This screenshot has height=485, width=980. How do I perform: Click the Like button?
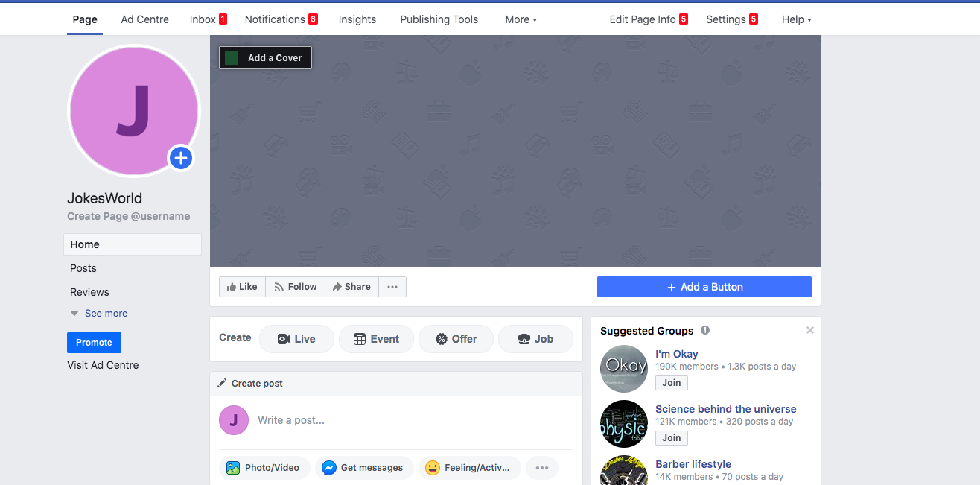pos(242,287)
